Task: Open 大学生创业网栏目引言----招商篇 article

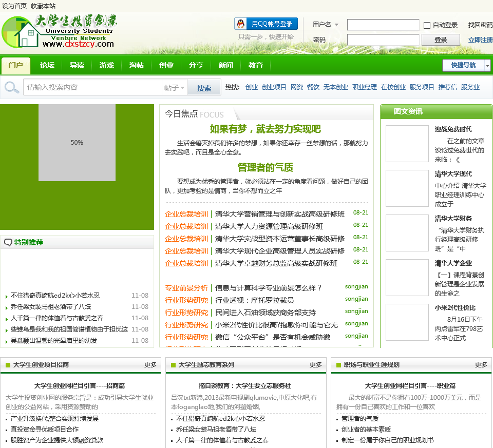Action: 80,385
